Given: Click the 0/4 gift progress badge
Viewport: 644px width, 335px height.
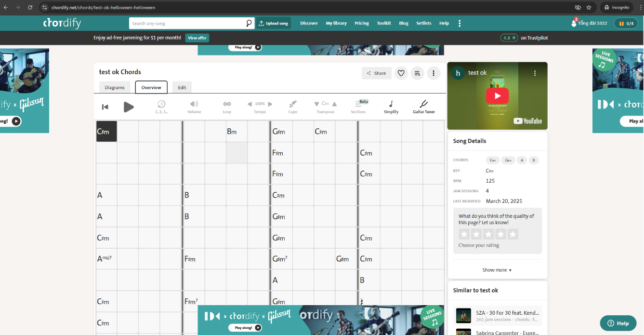Looking at the screenshot, I should pos(626,23).
